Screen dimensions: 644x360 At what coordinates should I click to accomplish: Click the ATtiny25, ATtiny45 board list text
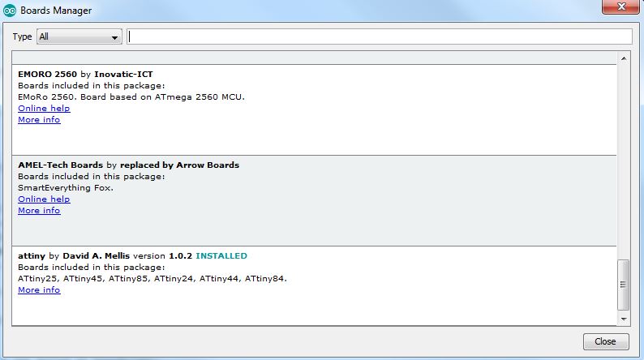pyautogui.click(x=152, y=279)
